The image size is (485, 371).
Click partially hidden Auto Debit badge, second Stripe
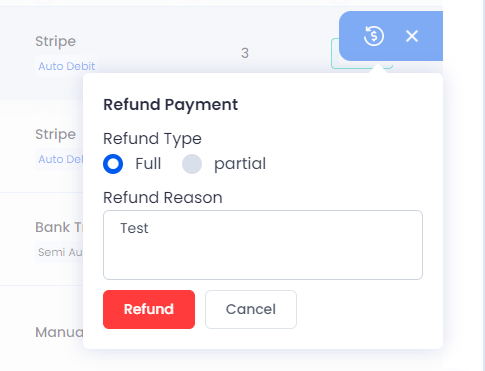(x=59, y=159)
